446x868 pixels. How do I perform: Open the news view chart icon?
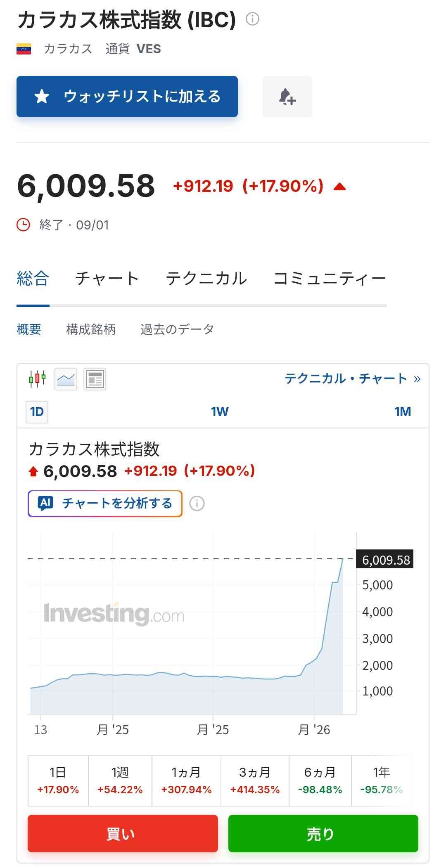[95, 378]
